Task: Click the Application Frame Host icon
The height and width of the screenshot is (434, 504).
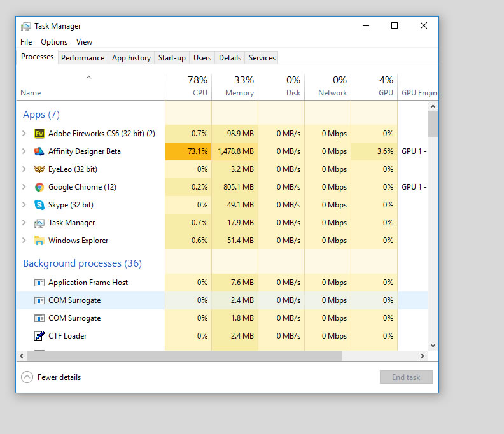Action: tap(39, 283)
